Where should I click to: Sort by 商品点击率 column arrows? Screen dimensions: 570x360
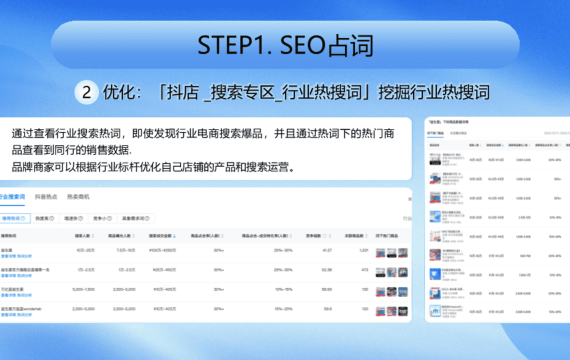click(x=222, y=236)
